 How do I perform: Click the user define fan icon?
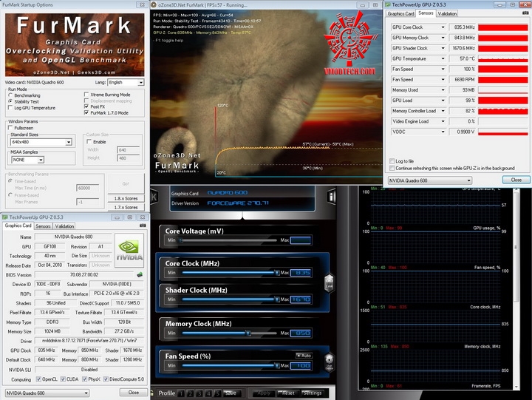click(x=329, y=362)
